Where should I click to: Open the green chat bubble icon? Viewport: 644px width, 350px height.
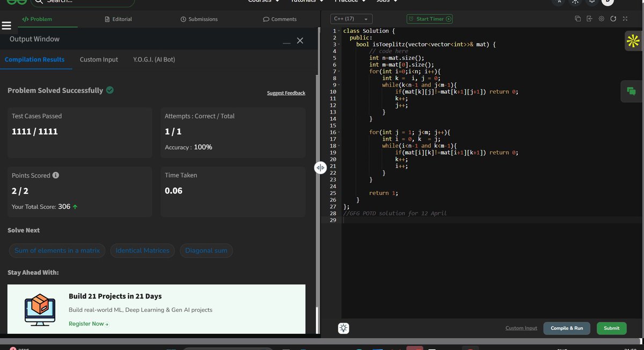pos(631,91)
